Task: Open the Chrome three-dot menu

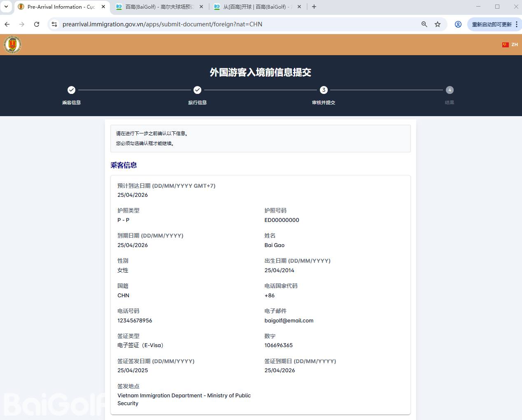Action: [x=516, y=24]
